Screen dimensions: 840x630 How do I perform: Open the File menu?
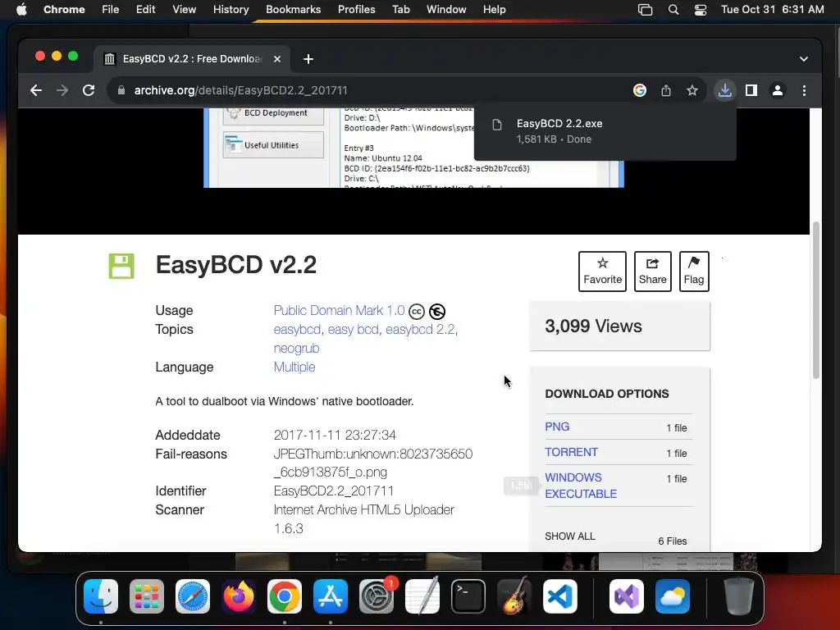(111, 9)
